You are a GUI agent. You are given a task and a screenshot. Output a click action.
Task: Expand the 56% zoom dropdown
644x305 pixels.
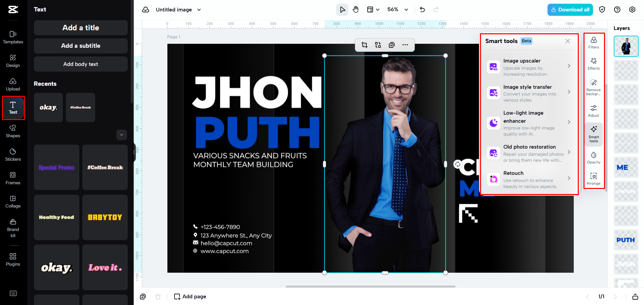tap(406, 10)
